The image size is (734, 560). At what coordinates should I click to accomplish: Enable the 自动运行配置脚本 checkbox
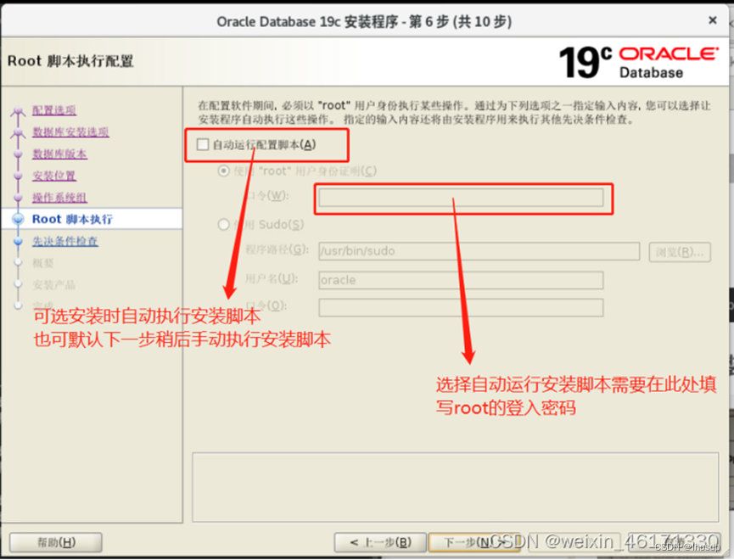pyautogui.click(x=203, y=144)
